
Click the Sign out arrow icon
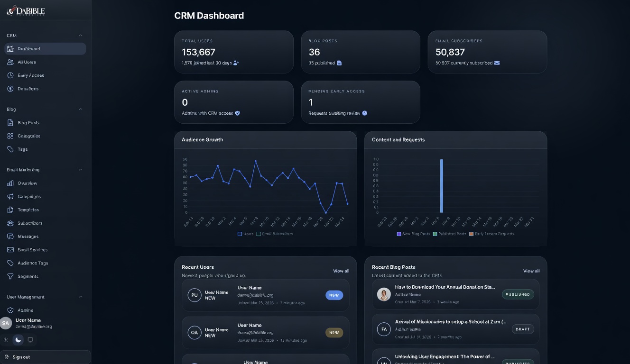pyautogui.click(x=7, y=357)
